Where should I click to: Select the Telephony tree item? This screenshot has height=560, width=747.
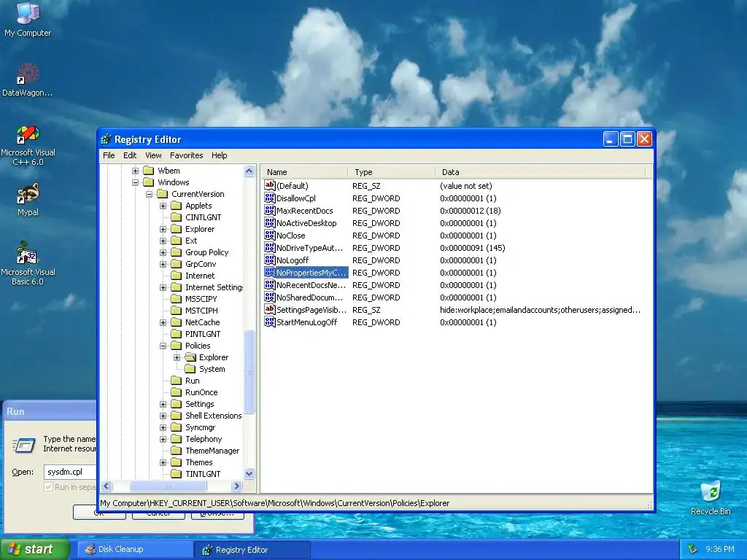click(204, 439)
